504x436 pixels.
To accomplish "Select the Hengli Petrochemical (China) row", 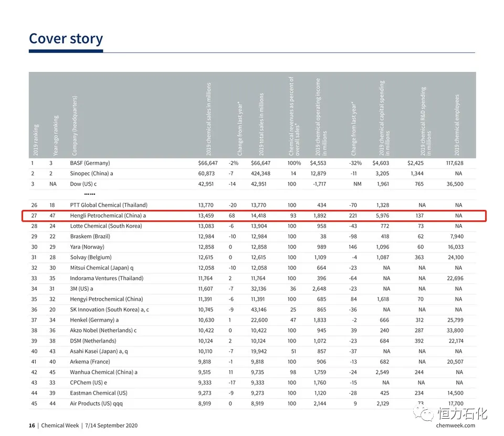I will 254,216.
